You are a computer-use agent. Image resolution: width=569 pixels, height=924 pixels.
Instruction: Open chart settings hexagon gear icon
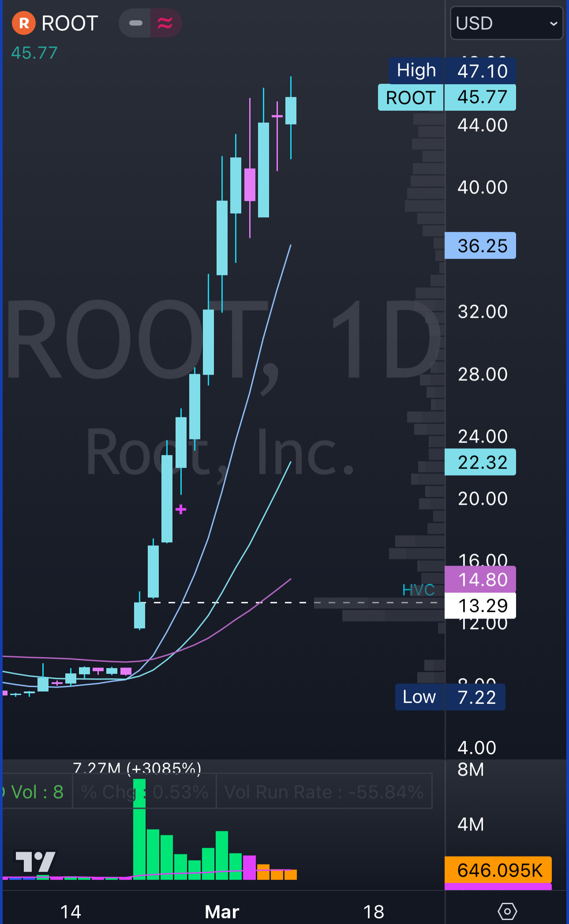pyautogui.click(x=507, y=911)
